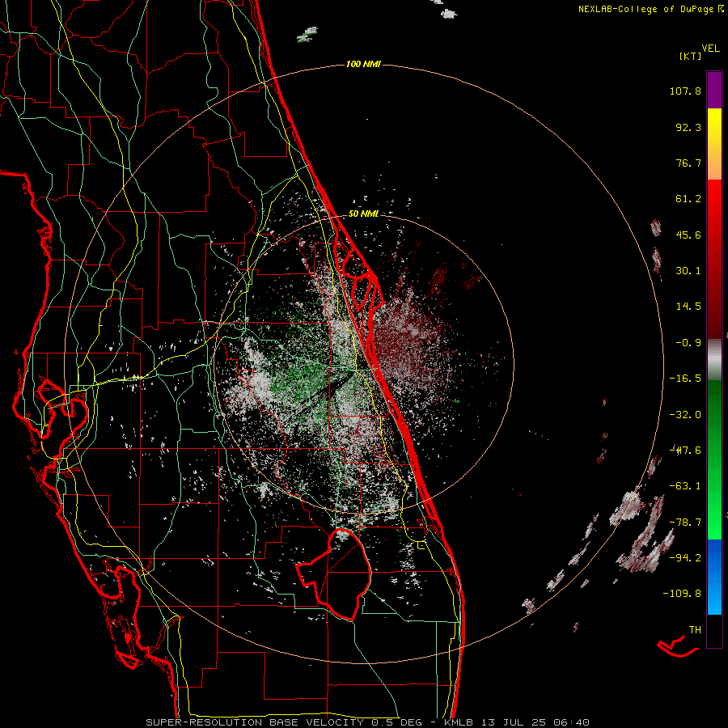
Task: Click the TH label on the legend
Action: (695, 630)
